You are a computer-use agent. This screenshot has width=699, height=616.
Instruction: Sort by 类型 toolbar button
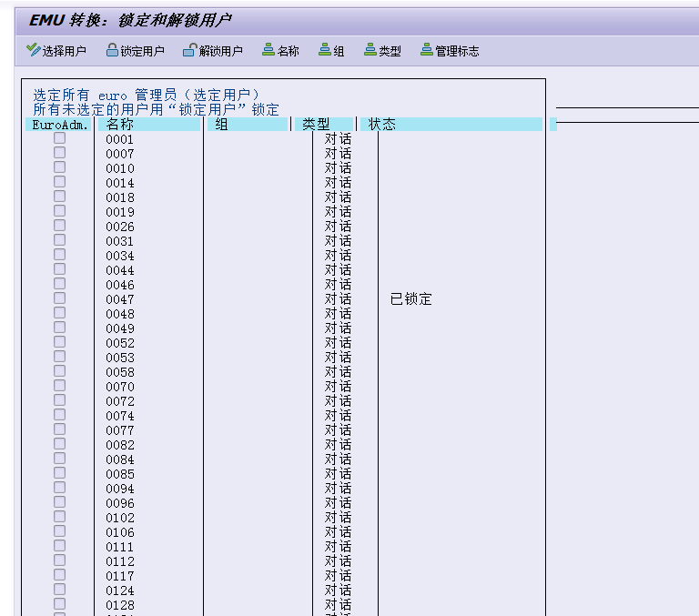point(382,50)
